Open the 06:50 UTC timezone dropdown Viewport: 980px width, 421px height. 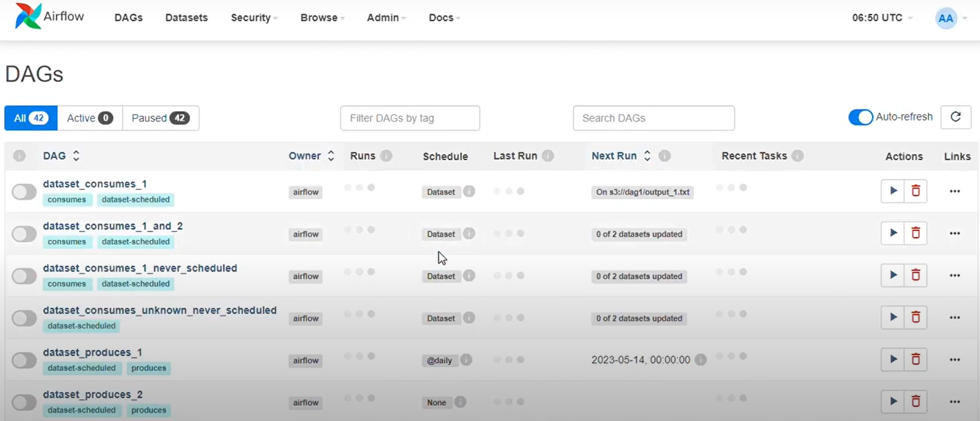click(882, 18)
